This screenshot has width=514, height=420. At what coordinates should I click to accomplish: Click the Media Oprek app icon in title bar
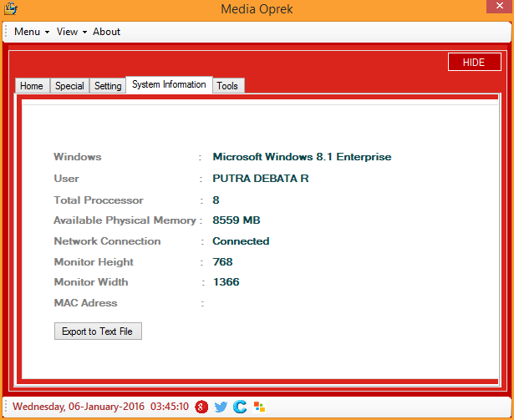pyautogui.click(x=11, y=8)
